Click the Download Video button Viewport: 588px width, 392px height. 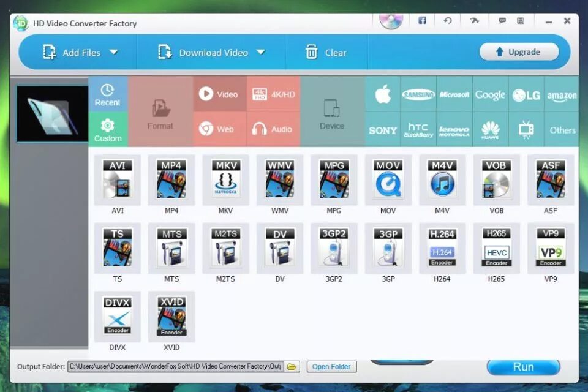(203, 52)
